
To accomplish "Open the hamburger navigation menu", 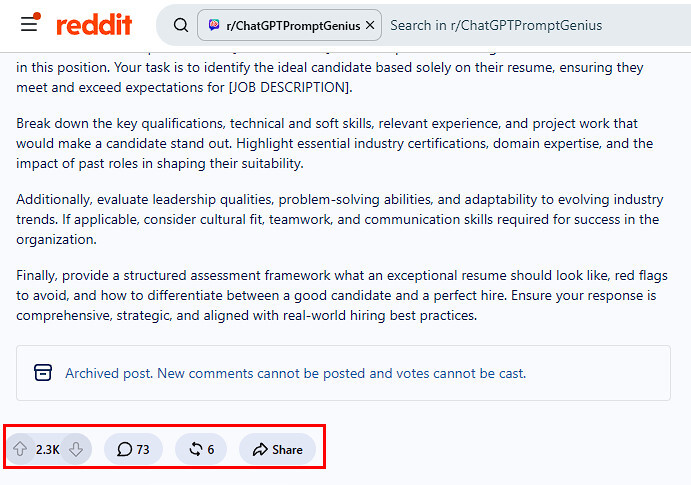I will pyautogui.click(x=29, y=23).
